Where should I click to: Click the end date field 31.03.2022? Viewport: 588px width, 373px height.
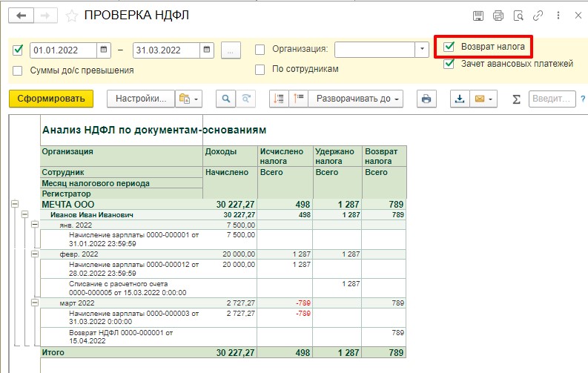click(x=166, y=50)
